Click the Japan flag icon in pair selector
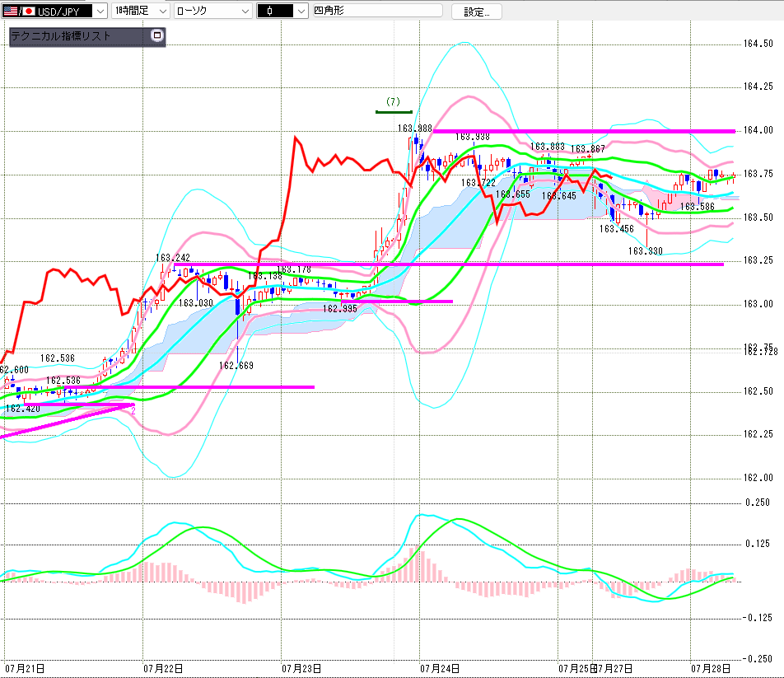The image size is (784, 678). click(x=29, y=11)
